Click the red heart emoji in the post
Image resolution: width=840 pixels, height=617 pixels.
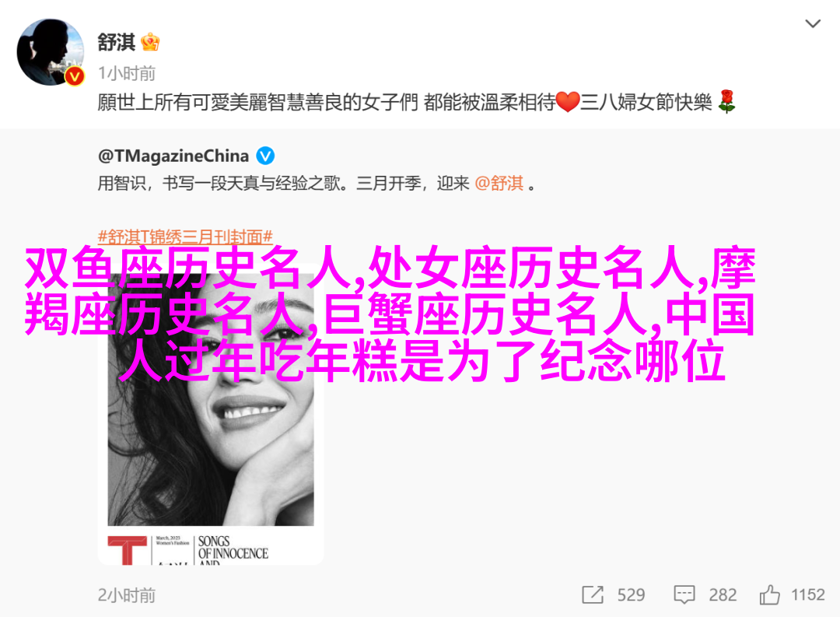[x=567, y=102]
